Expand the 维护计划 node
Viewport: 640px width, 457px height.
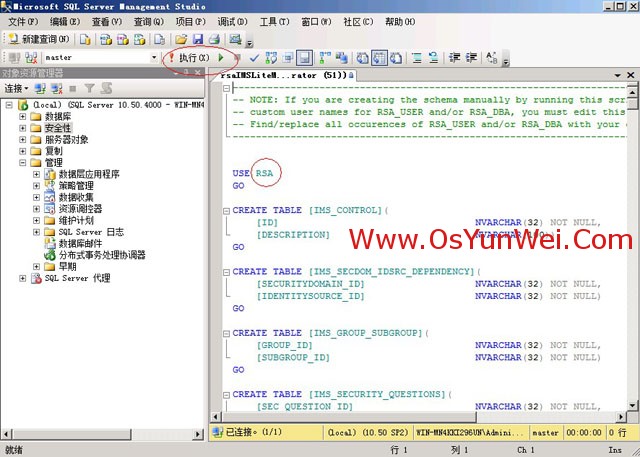coord(36,220)
